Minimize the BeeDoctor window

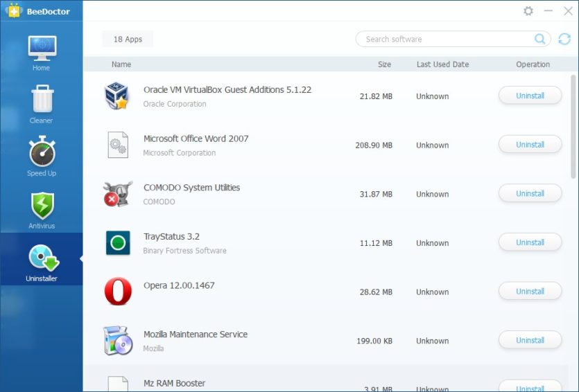click(x=548, y=11)
